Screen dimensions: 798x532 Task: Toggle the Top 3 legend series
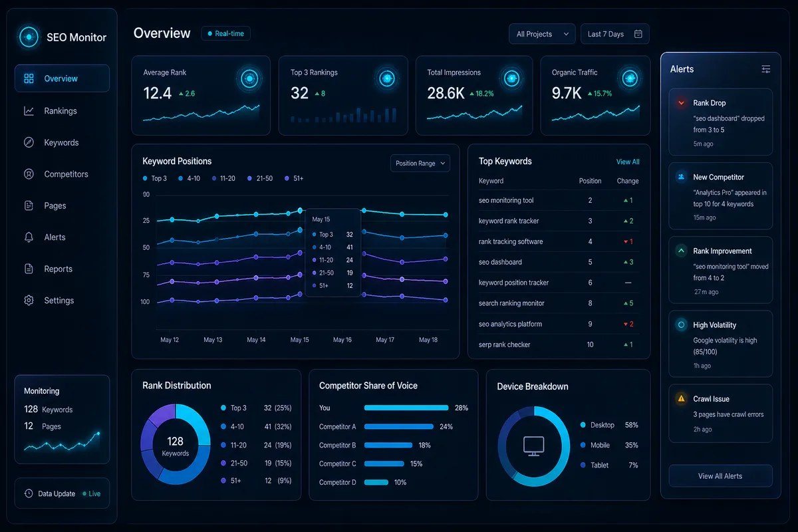[x=155, y=178]
